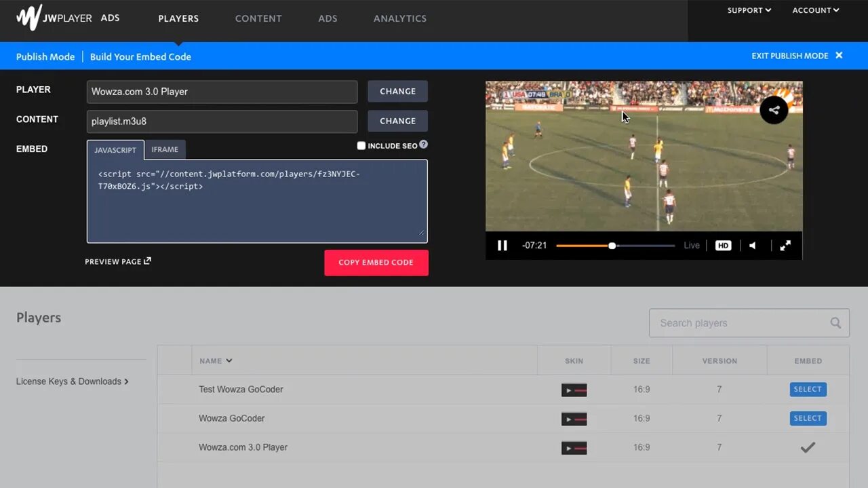Open the ACCOUNT dropdown
The image size is (868, 488).
pos(815,10)
